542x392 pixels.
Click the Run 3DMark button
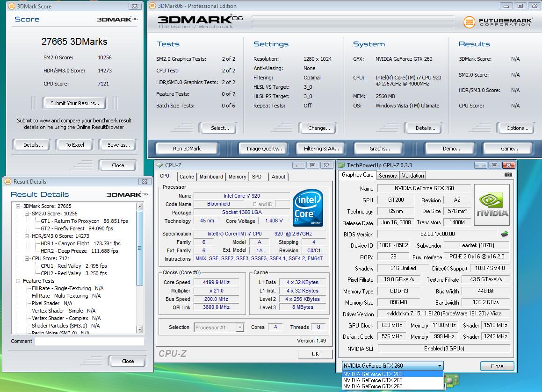[x=187, y=149]
